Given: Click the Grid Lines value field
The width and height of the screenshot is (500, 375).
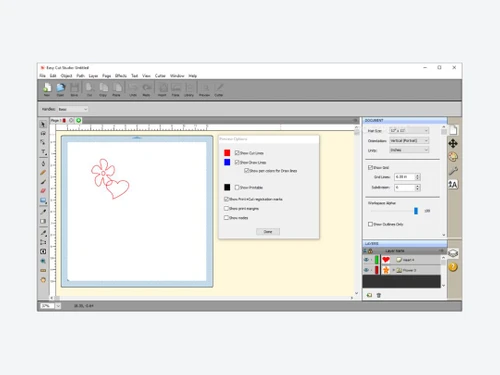Looking at the screenshot, I should tap(405, 177).
